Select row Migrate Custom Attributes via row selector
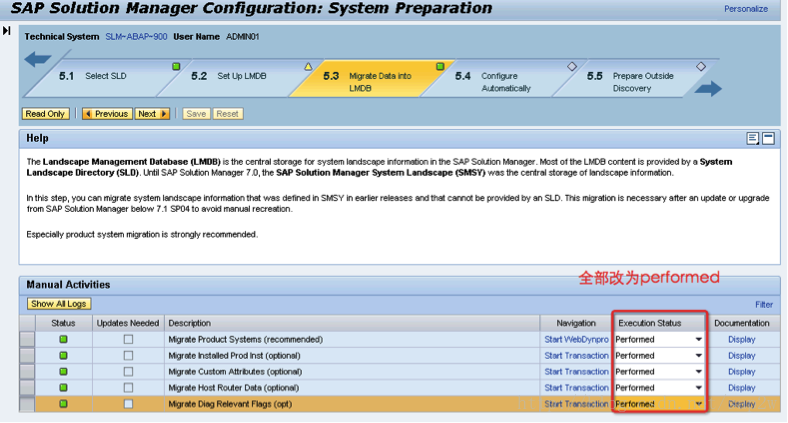788x423 pixels. tap(27, 372)
